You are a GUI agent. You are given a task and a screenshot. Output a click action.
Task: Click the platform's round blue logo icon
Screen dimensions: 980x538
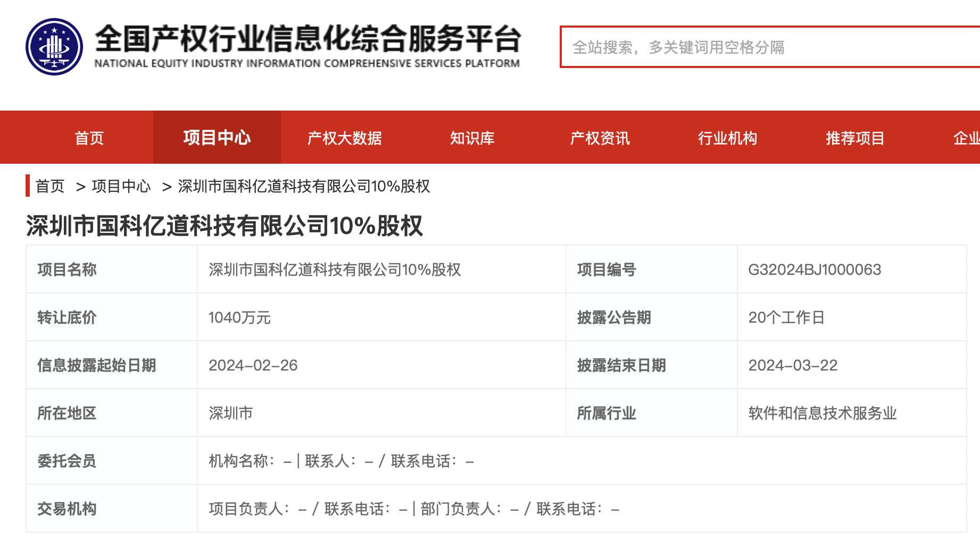click(x=54, y=47)
